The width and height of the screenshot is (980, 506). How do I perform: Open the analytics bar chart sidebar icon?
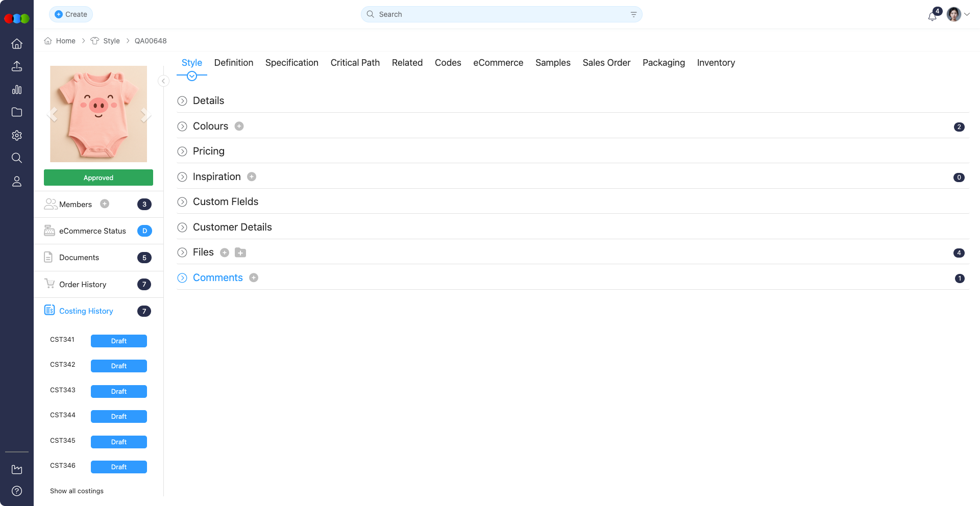point(17,90)
